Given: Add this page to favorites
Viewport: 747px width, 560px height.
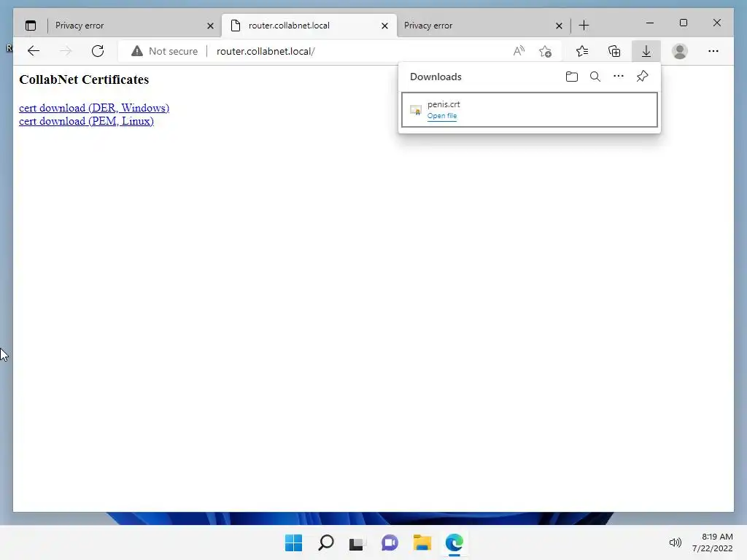Looking at the screenshot, I should (546, 51).
